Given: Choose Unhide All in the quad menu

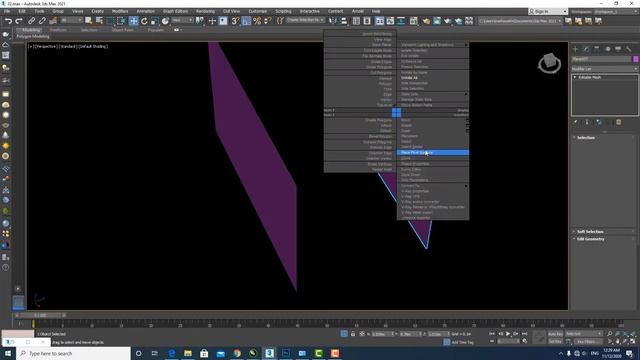Looking at the screenshot, I should click(x=409, y=78).
